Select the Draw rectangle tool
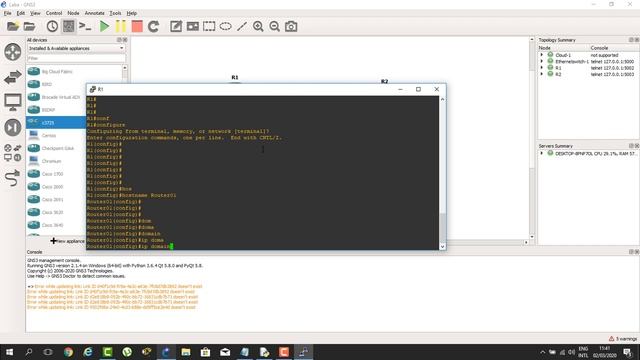This screenshot has width=640, height=360. coord(209,27)
